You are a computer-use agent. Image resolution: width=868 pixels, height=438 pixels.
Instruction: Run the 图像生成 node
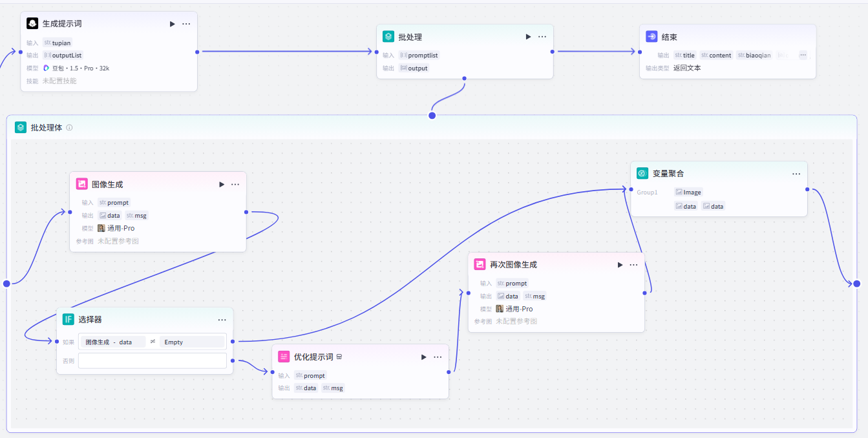point(222,184)
